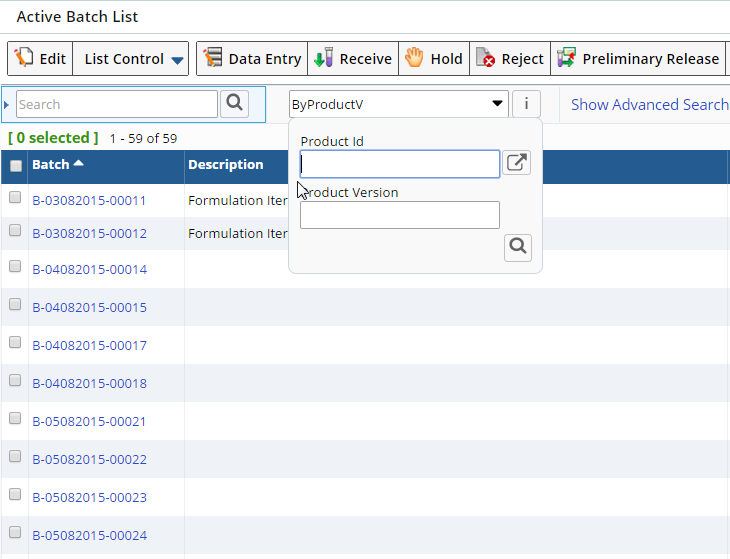Open Product Id lookup icon
The height and width of the screenshot is (559, 730).
coord(517,163)
